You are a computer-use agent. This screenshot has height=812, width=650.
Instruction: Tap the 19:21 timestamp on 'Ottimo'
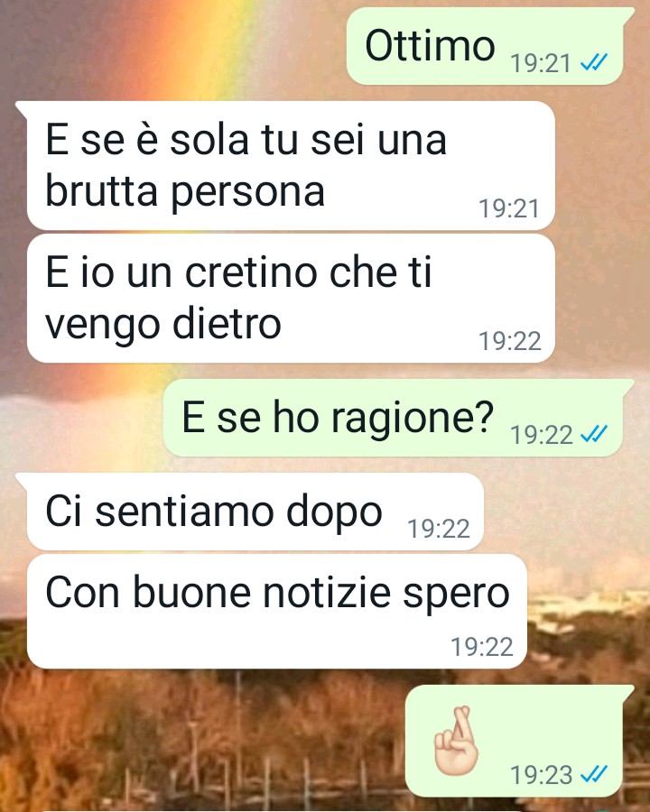541,63
